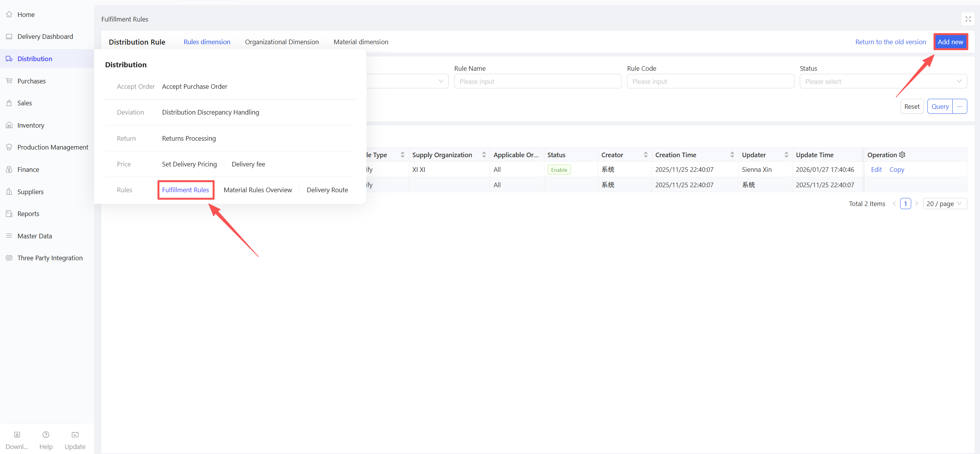The image size is (980, 454).
Task: Click the Finance icon in sidebar
Action: [9, 170]
